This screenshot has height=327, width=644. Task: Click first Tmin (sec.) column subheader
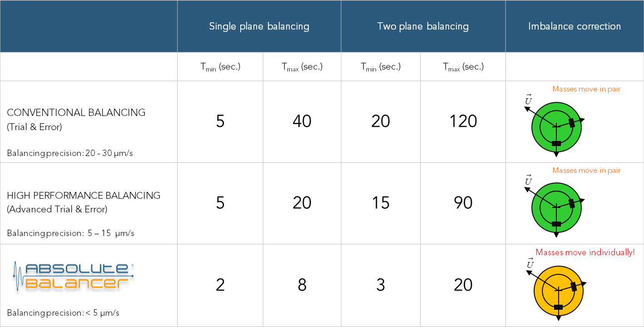coord(220,67)
